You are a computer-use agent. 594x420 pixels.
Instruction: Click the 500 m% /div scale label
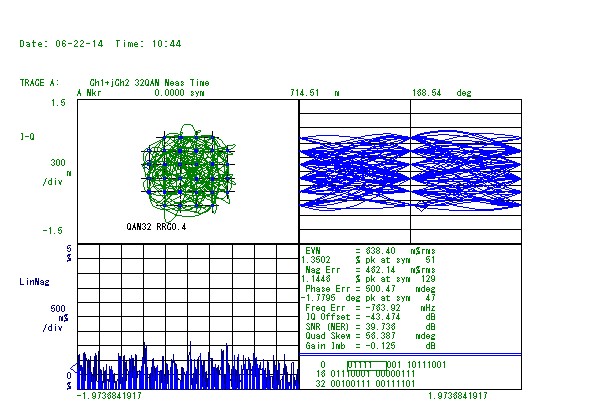coord(56,318)
